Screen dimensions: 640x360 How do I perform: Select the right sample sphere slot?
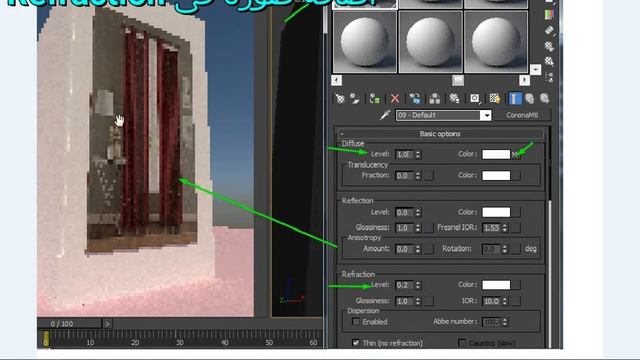click(x=496, y=42)
